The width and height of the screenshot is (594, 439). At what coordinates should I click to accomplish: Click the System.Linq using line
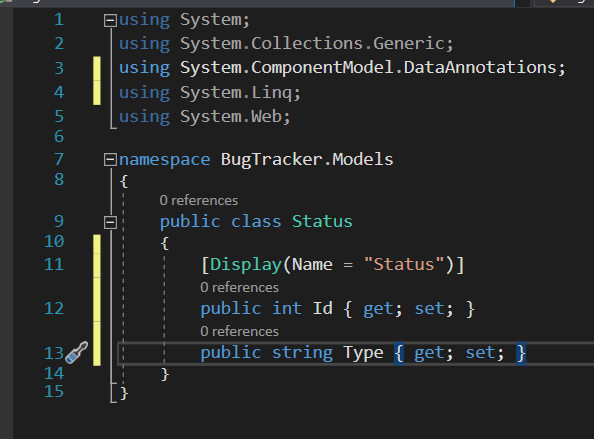coord(210,93)
